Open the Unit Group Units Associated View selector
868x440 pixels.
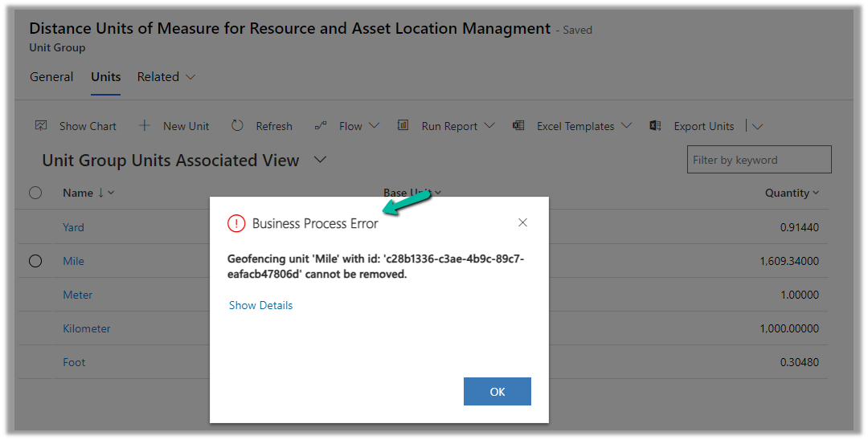coord(320,160)
